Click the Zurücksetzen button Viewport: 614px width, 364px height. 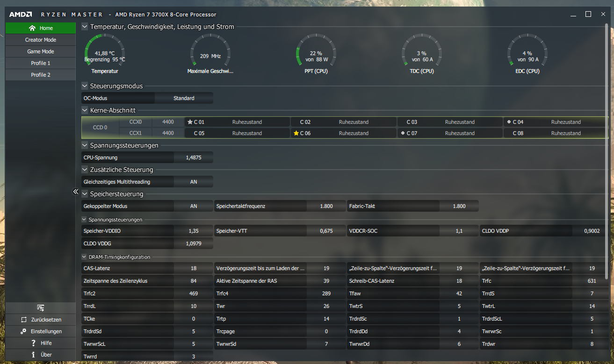pyautogui.click(x=41, y=320)
